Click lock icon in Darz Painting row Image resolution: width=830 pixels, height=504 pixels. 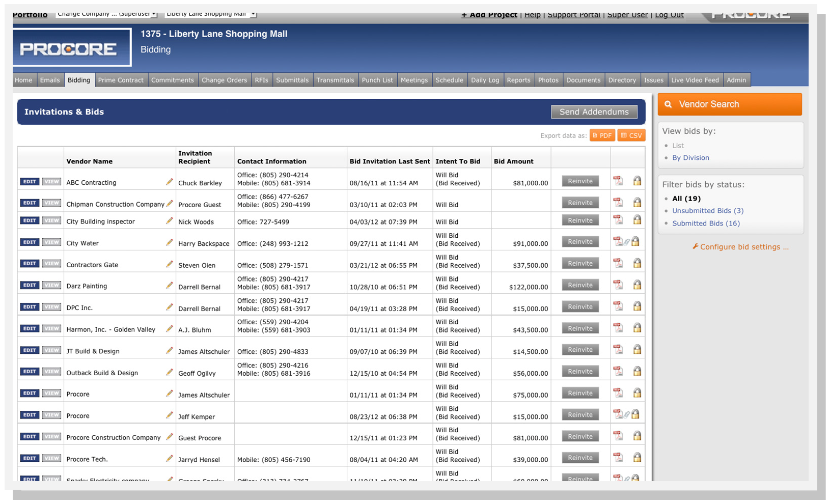coord(637,285)
